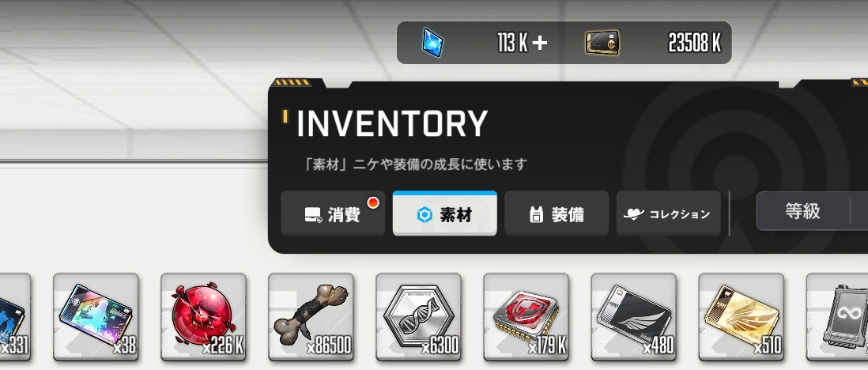Image resolution: width=868 pixels, height=370 pixels.
Task: Open the 装備 tab
Action: (557, 213)
